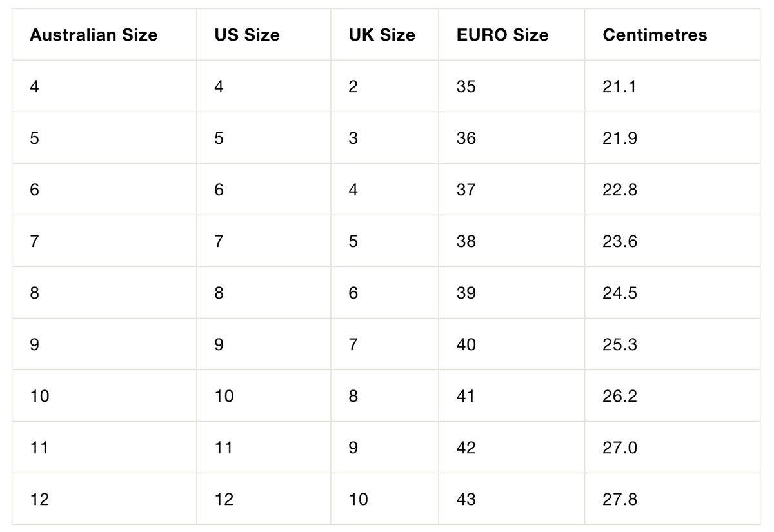Click the EURO size 36 cell

click(512, 138)
